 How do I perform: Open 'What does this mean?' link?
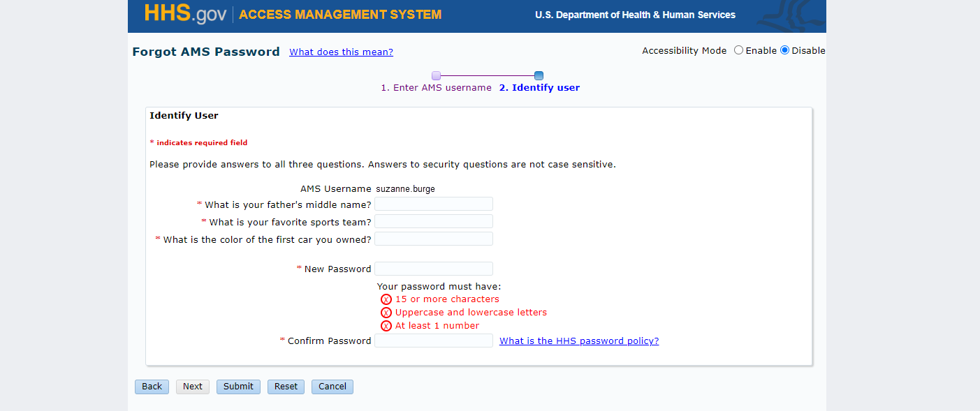(341, 52)
